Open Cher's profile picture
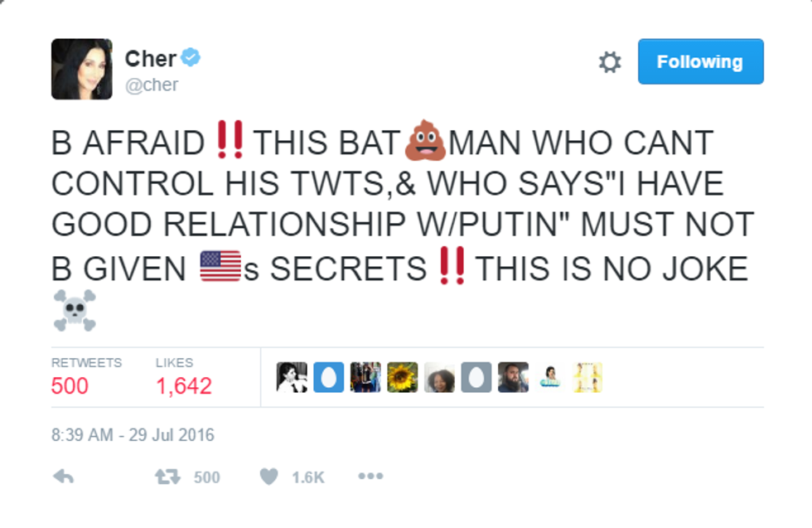812x528 pixels. click(x=81, y=70)
